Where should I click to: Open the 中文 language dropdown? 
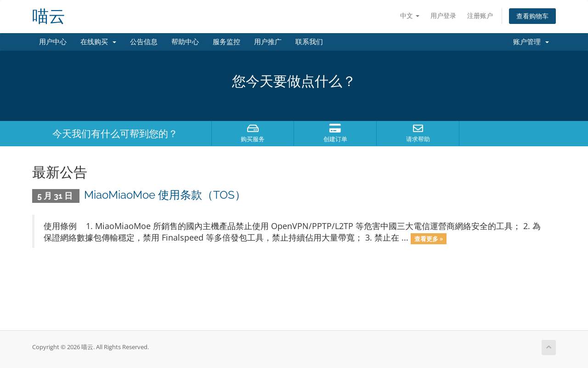pyautogui.click(x=410, y=16)
